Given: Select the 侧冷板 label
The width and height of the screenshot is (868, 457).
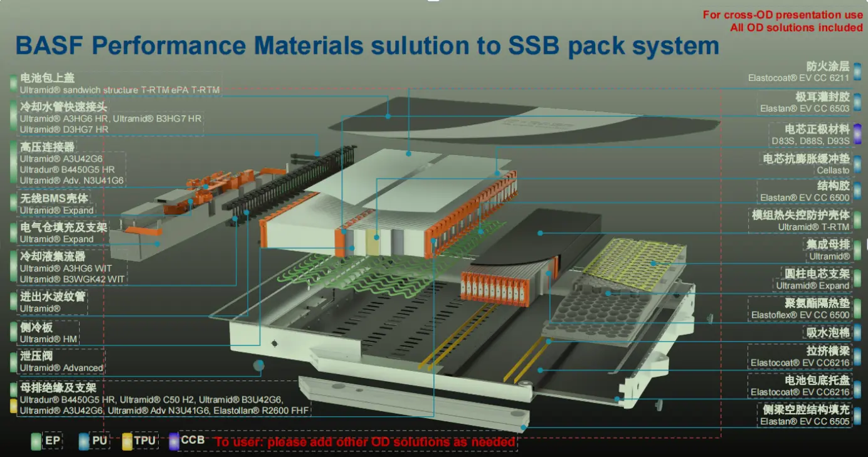Looking at the screenshot, I should click(x=35, y=327).
